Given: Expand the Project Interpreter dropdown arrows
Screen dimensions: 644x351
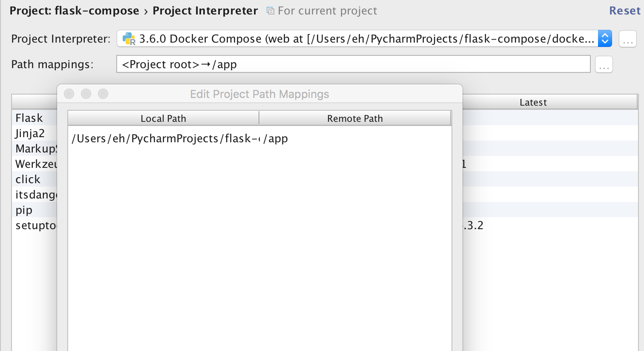Looking at the screenshot, I should [x=605, y=39].
